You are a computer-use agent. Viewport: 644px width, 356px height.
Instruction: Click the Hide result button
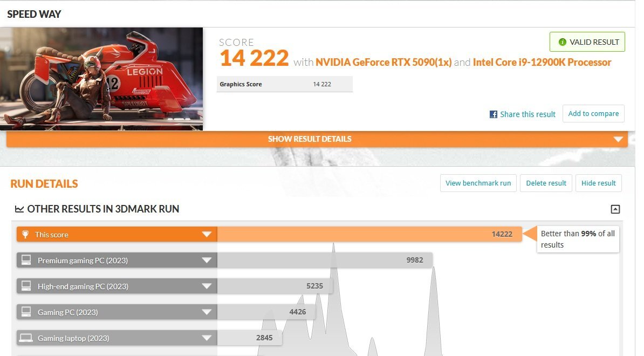pyautogui.click(x=598, y=183)
